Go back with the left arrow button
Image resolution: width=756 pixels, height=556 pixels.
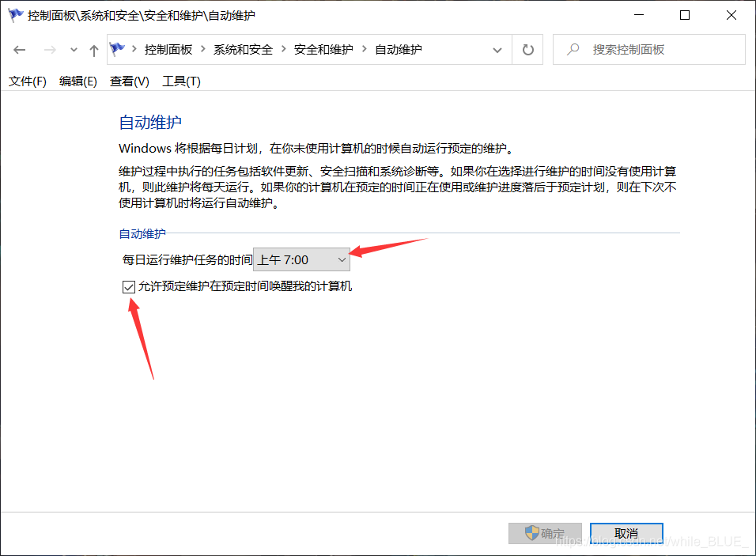(x=19, y=50)
